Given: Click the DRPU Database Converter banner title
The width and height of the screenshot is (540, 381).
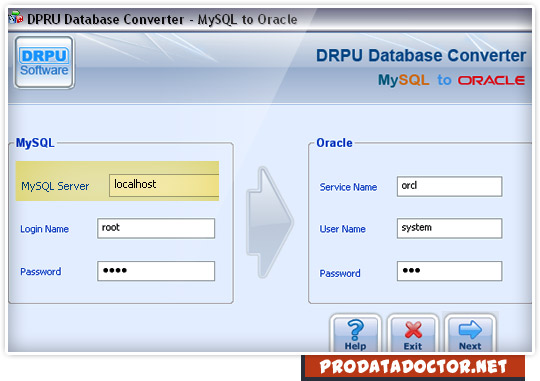Looking at the screenshot, I should coord(421,55).
